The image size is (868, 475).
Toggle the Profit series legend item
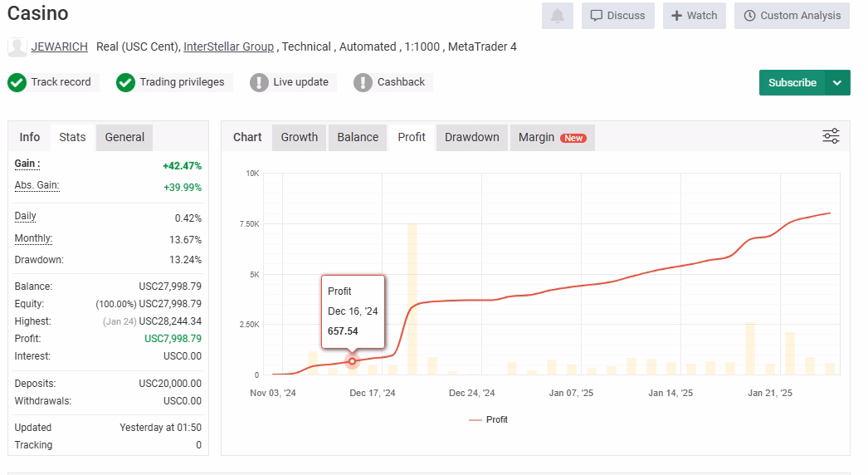[x=489, y=419]
